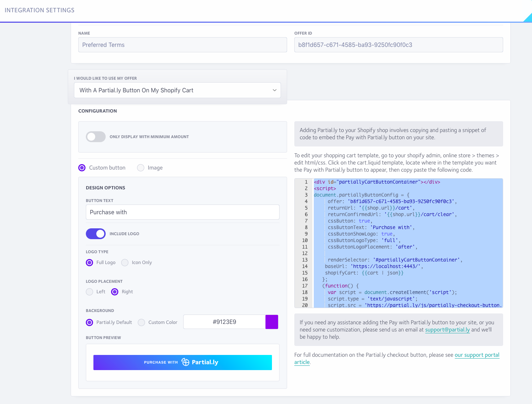Screen dimensions: 532x404
Task: Set logo placement to Right
Action: click(115, 292)
